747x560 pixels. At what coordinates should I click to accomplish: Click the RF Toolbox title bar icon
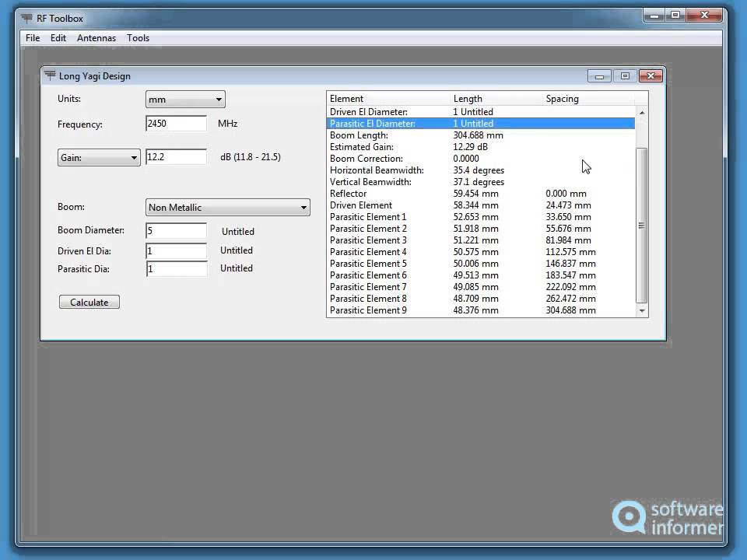tap(26, 18)
